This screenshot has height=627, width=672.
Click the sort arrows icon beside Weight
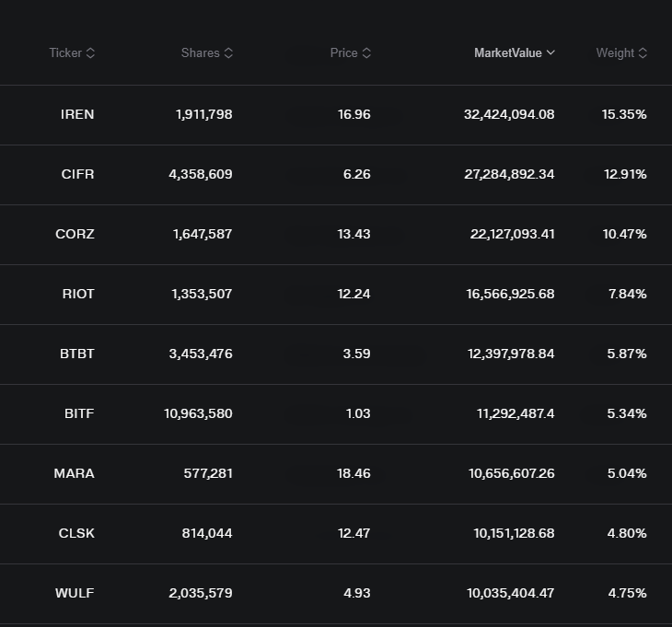click(643, 52)
